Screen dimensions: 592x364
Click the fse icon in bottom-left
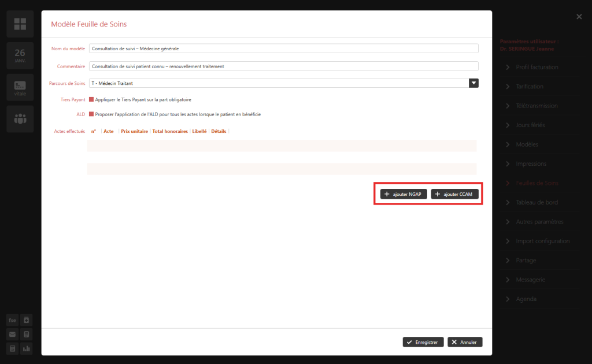click(13, 320)
